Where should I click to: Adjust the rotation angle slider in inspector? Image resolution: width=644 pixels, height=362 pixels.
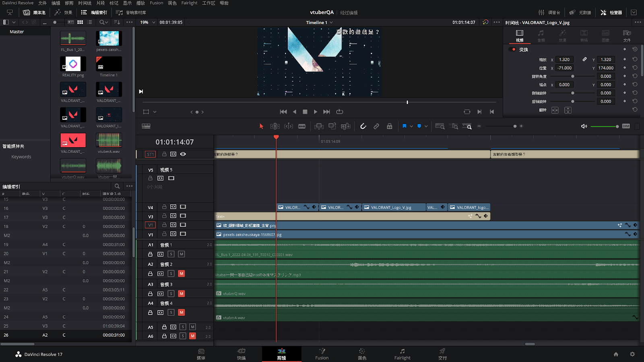coord(572,76)
